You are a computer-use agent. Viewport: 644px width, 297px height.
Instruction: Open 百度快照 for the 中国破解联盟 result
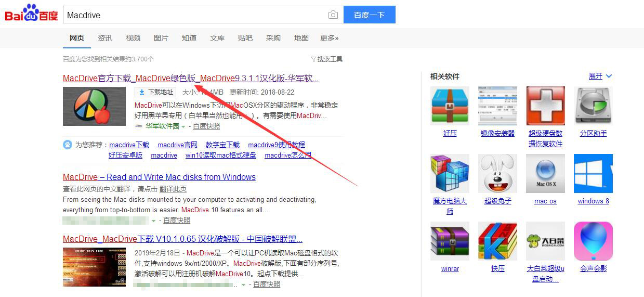pyautogui.click(x=267, y=284)
